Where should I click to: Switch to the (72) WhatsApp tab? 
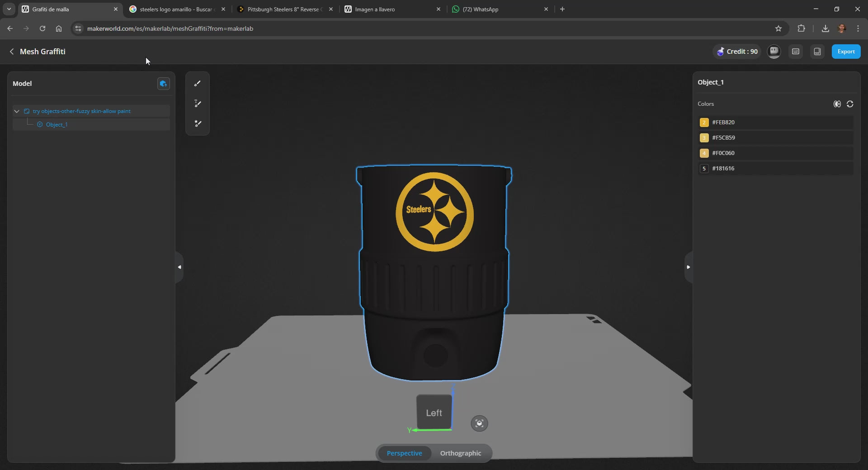click(500, 9)
